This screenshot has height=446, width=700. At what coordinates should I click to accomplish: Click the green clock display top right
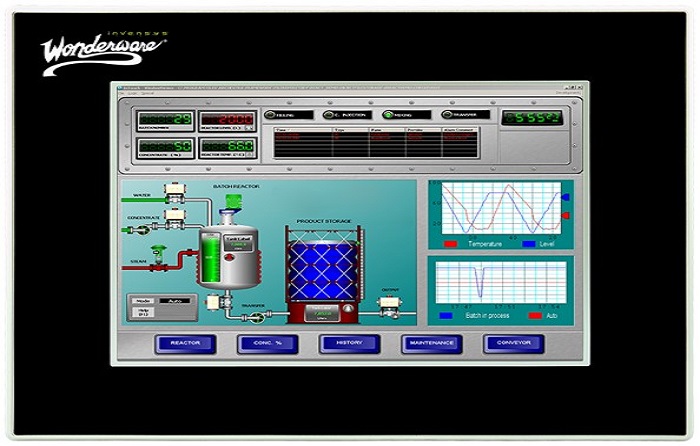(532, 118)
